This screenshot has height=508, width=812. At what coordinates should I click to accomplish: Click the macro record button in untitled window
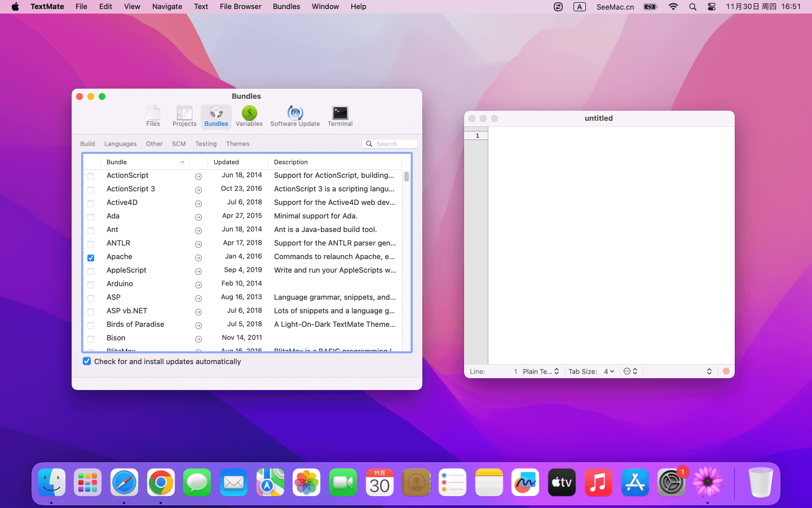[726, 371]
